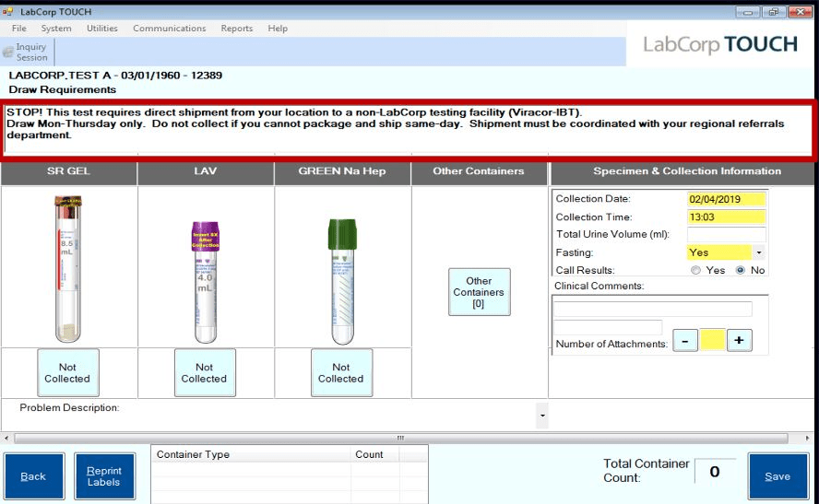Click the Reprint Labels button
Screen dimensions: 819x504
coord(104,476)
